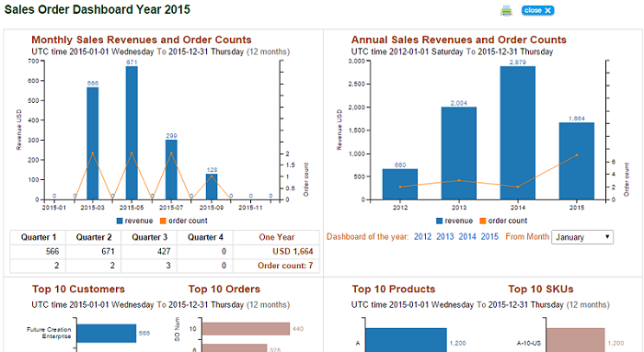Click orange order count swatch in annual chart
The height and width of the screenshot is (352, 644).
click(483, 221)
